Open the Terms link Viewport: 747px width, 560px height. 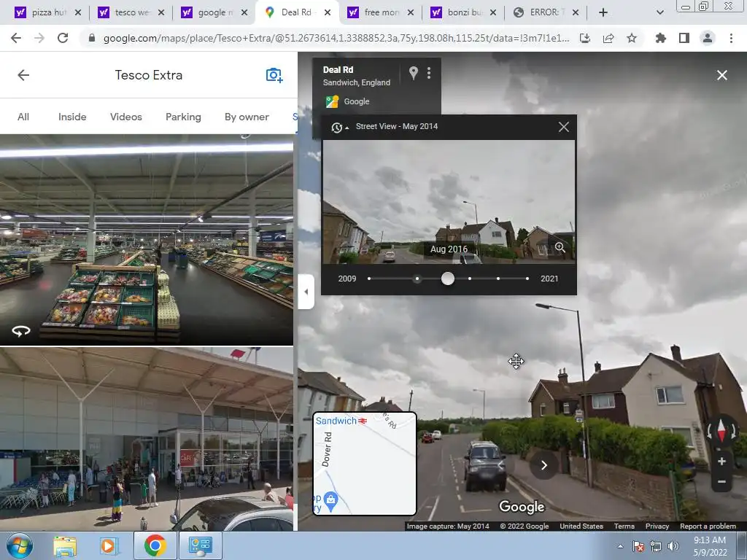tap(624, 526)
